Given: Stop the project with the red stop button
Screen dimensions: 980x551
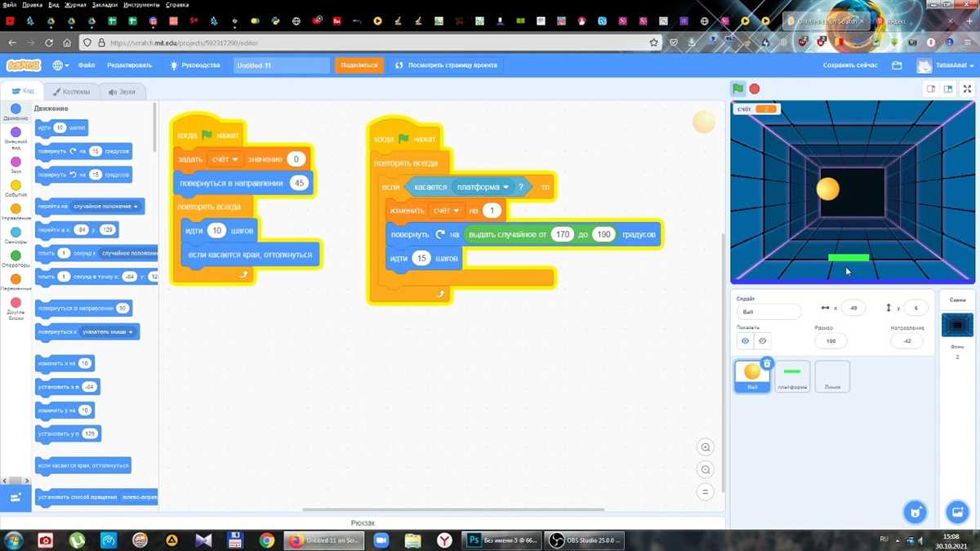Looking at the screenshot, I should [755, 89].
